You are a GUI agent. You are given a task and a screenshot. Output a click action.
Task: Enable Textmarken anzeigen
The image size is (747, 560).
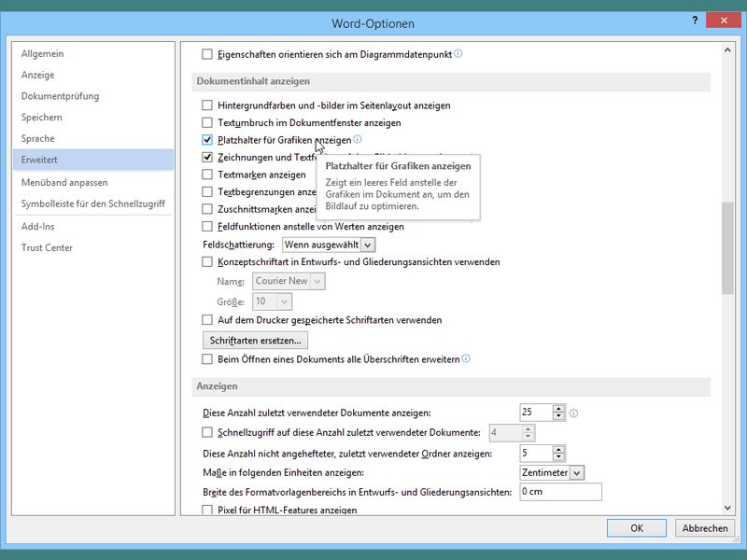point(206,175)
